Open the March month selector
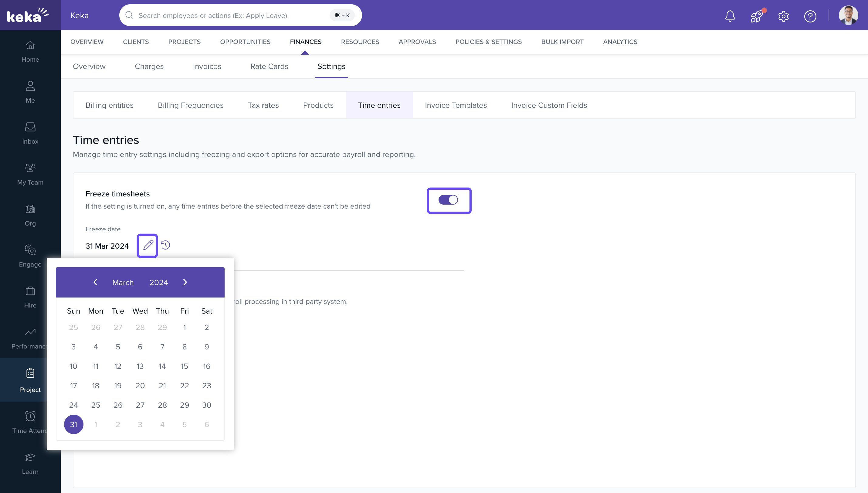 pyautogui.click(x=123, y=282)
